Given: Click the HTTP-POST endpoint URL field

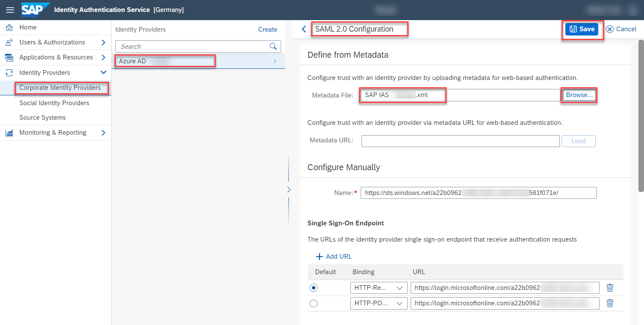Looking at the screenshot, I should tap(505, 303).
